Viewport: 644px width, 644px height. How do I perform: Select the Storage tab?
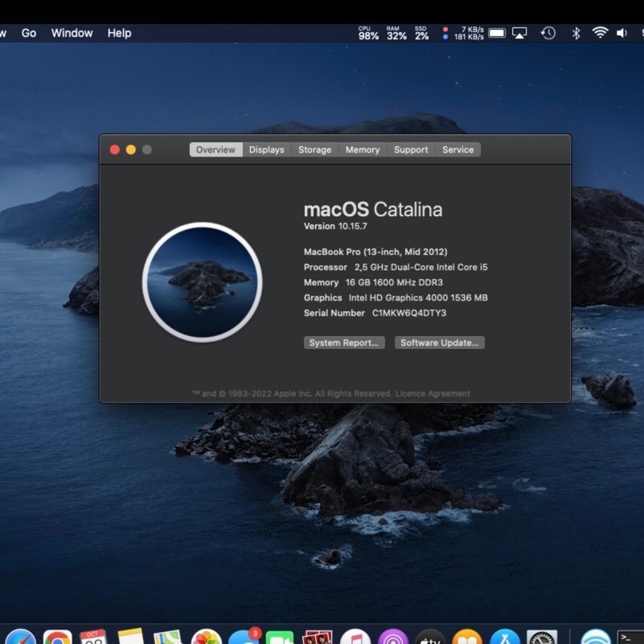tap(314, 150)
